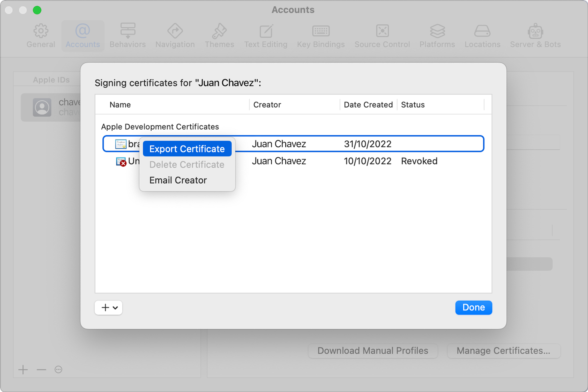Screen dimensions: 588x392
Task: Select Export Certificate from the context menu
Action: (x=187, y=149)
